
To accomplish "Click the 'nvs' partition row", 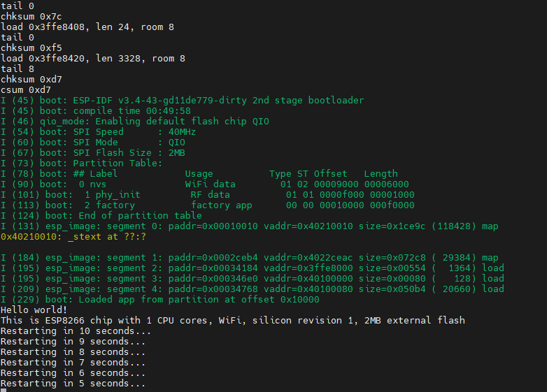I will (210, 184).
